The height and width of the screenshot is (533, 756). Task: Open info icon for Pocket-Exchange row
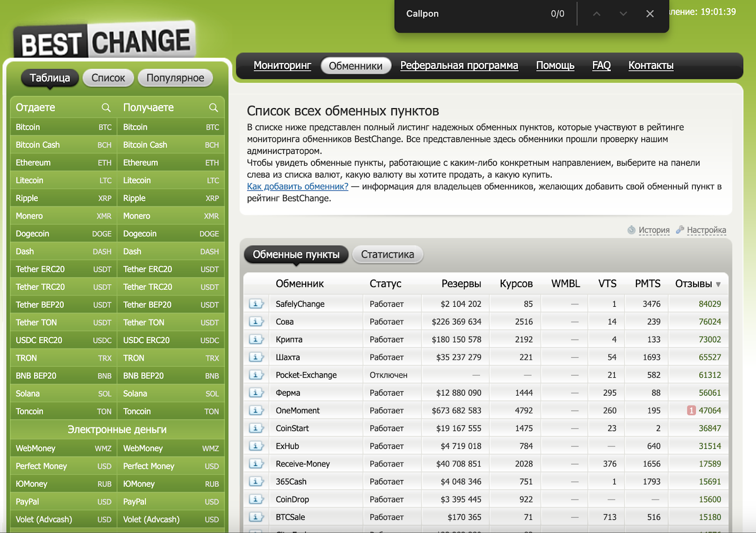(256, 375)
